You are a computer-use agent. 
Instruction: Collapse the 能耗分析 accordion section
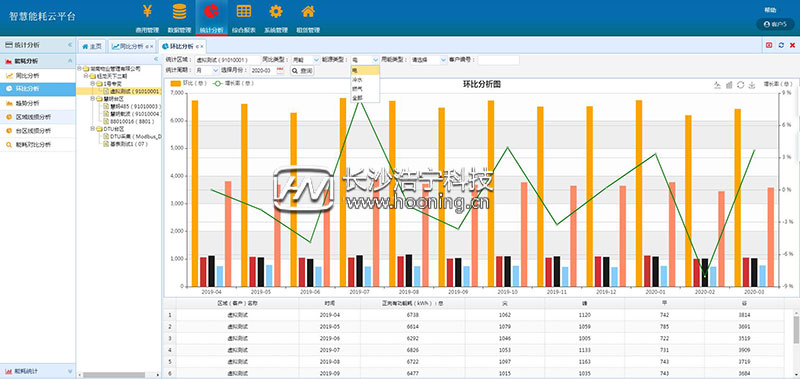tap(70, 61)
